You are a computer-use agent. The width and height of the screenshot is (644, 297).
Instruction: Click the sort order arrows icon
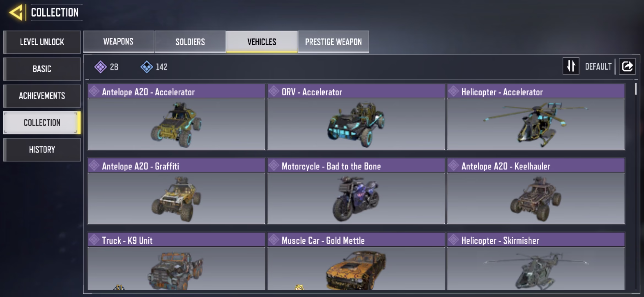[x=571, y=66]
